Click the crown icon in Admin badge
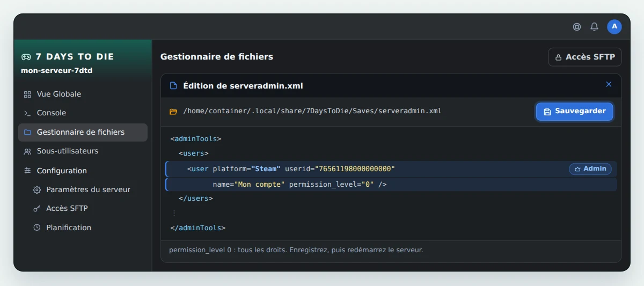The width and height of the screenshot is (644, 286). click(577, 169)
